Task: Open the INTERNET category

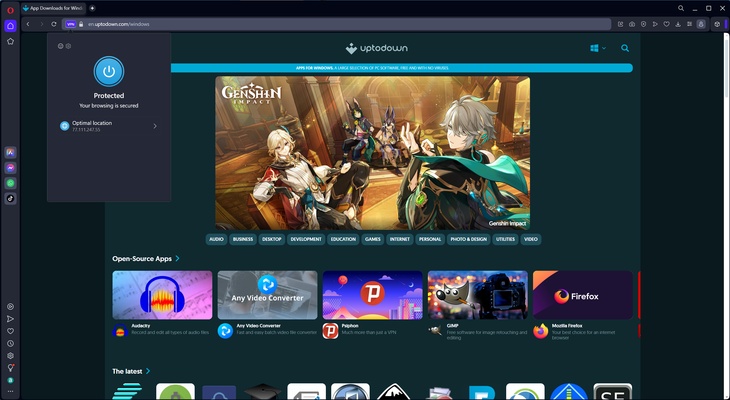Action: [400, 239]
